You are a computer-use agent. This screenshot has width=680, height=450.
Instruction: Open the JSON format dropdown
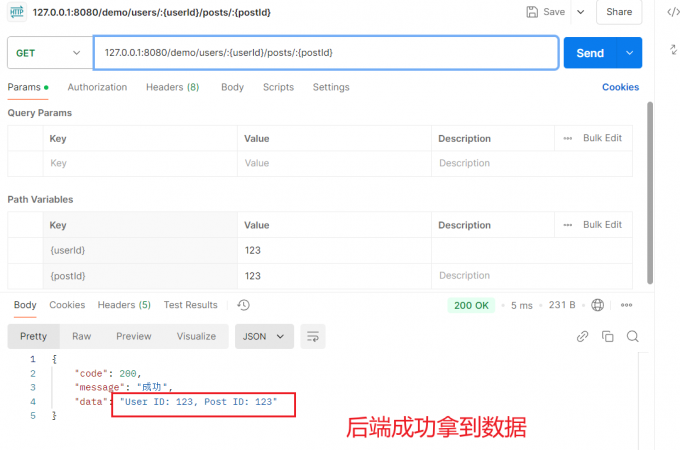[x=264, y=336]
